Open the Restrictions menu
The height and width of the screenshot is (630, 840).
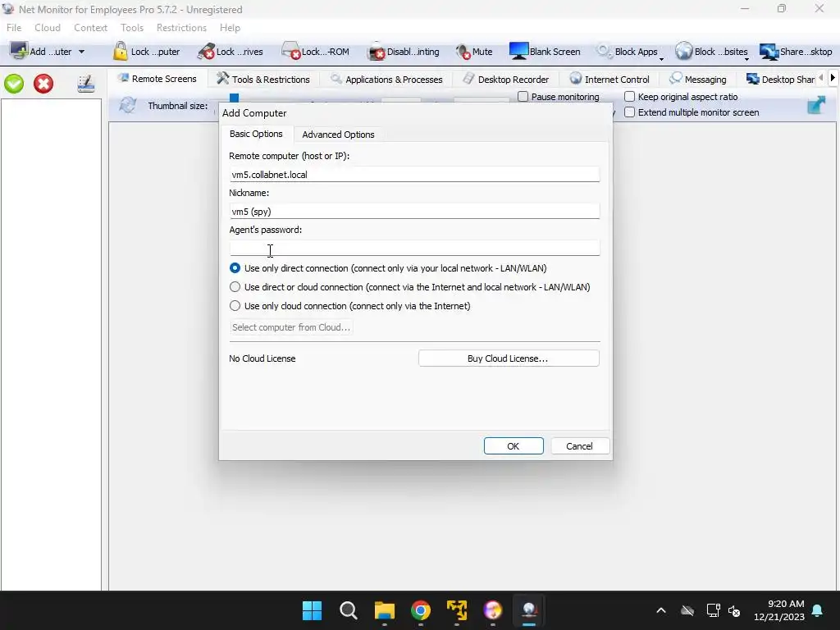tap(181, 27)
